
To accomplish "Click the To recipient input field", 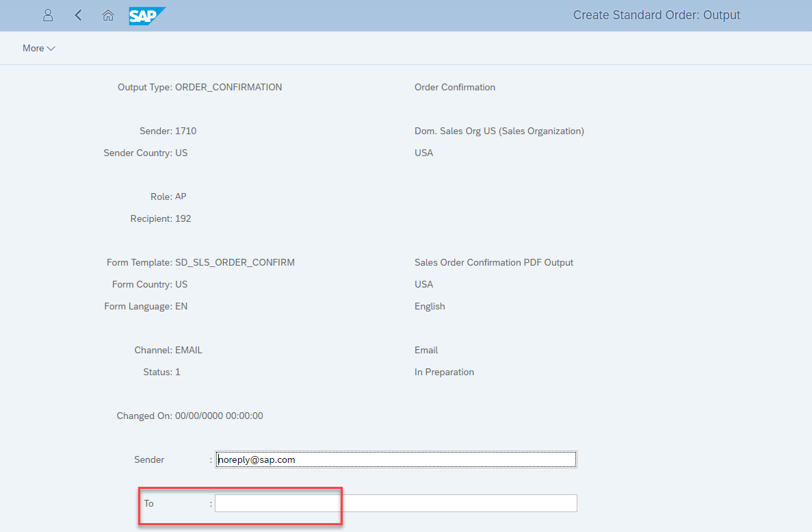I will (x=395, y=503).
